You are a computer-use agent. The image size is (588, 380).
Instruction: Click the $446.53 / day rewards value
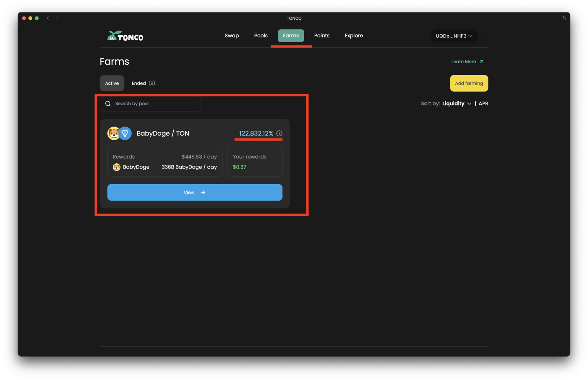pos(199,157)
